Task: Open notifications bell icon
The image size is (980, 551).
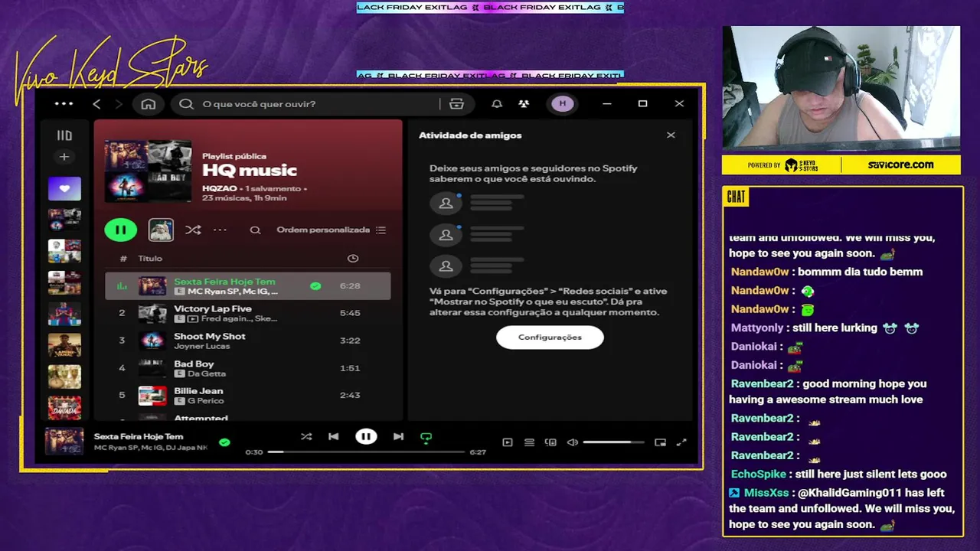Action: 497,104
